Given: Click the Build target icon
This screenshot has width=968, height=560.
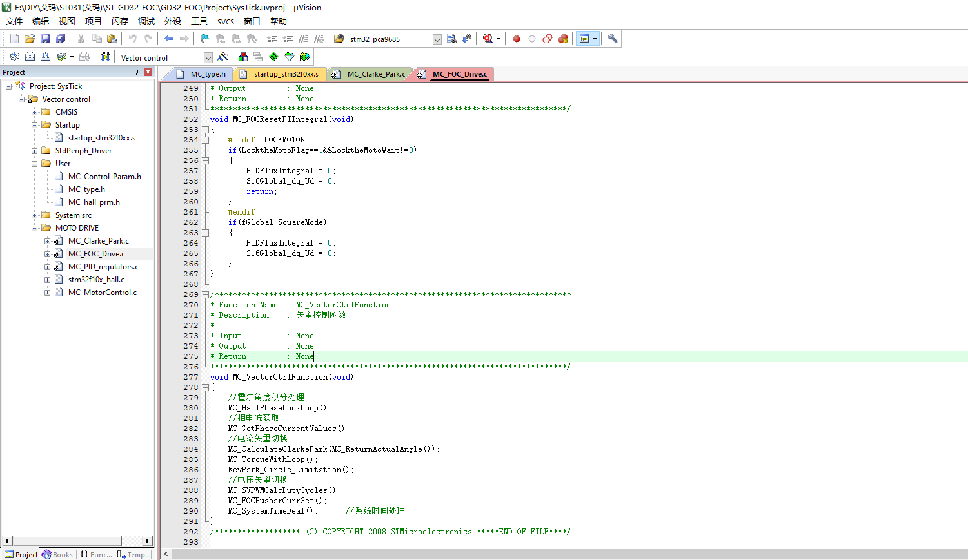Looking at the screenshot, I should coord(30,57).
